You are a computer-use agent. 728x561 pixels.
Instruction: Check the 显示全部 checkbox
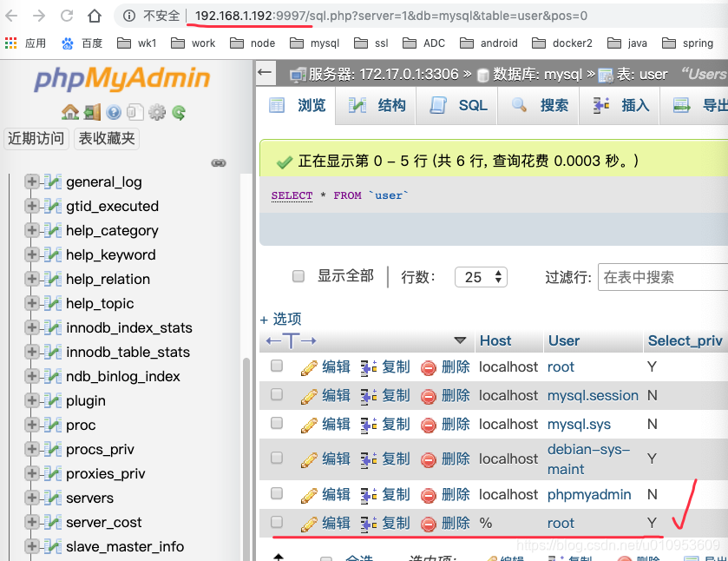pyautogui.click(x=298, y=276)
